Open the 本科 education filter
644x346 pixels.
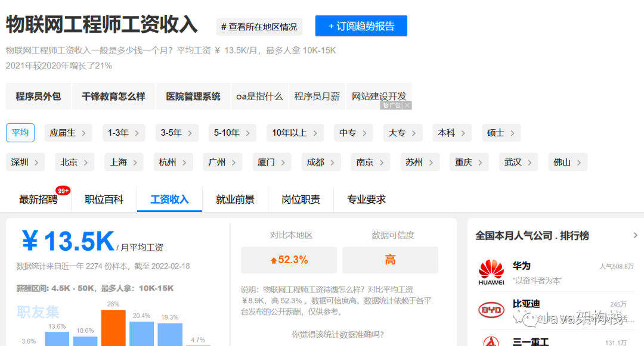452,133
